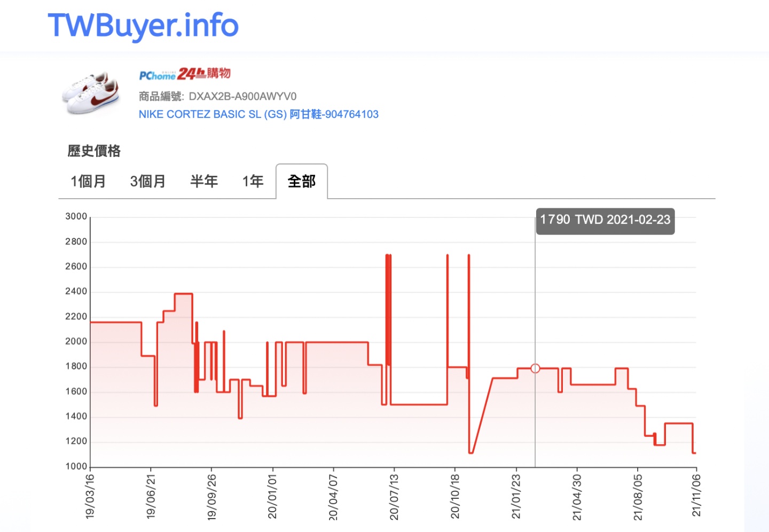Select the 半年 half-year view

(x=203, y=181)
